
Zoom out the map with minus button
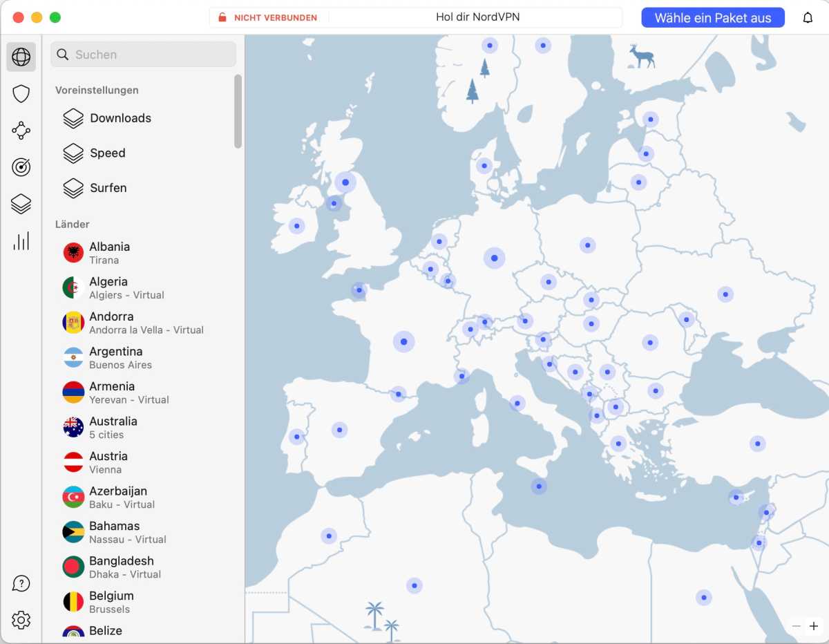[797, 626]
